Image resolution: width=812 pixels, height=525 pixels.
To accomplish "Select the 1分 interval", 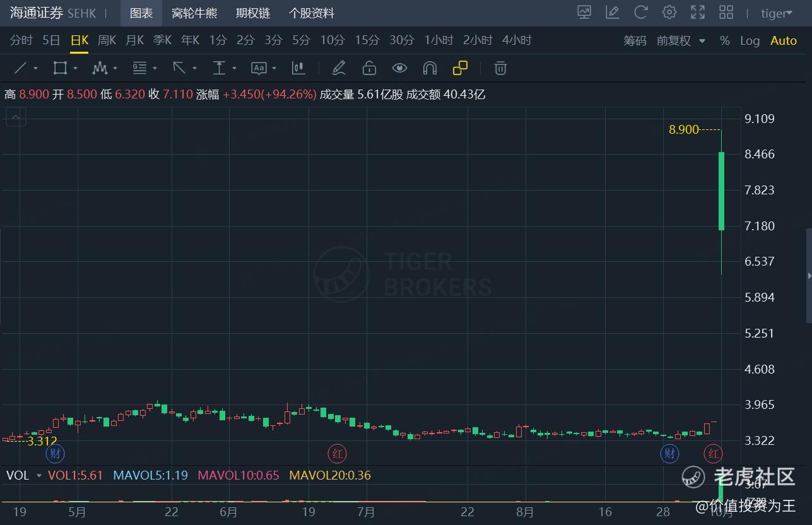I will click(x=218, y=40).
